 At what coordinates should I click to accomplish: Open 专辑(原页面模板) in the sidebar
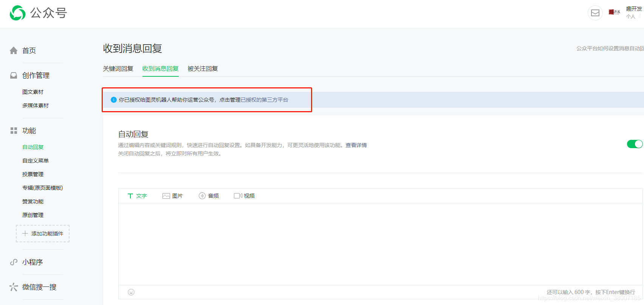coord(43,188)
